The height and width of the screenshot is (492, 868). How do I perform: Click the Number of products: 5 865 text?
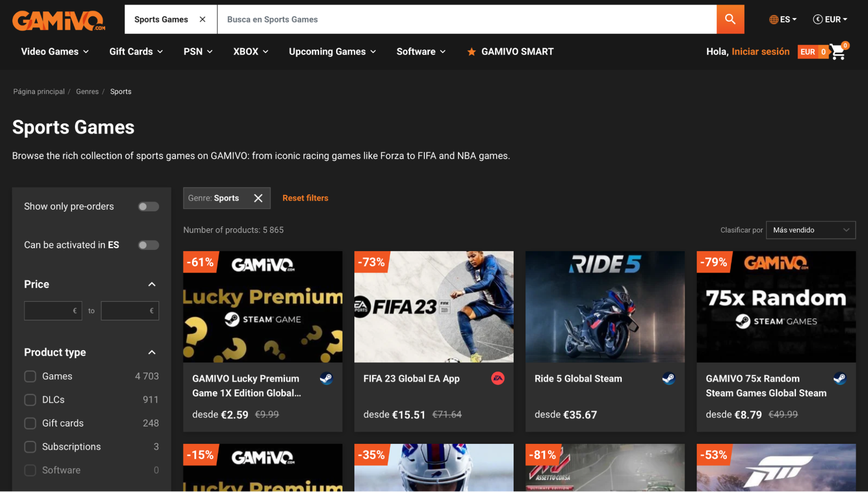[233, 230]
